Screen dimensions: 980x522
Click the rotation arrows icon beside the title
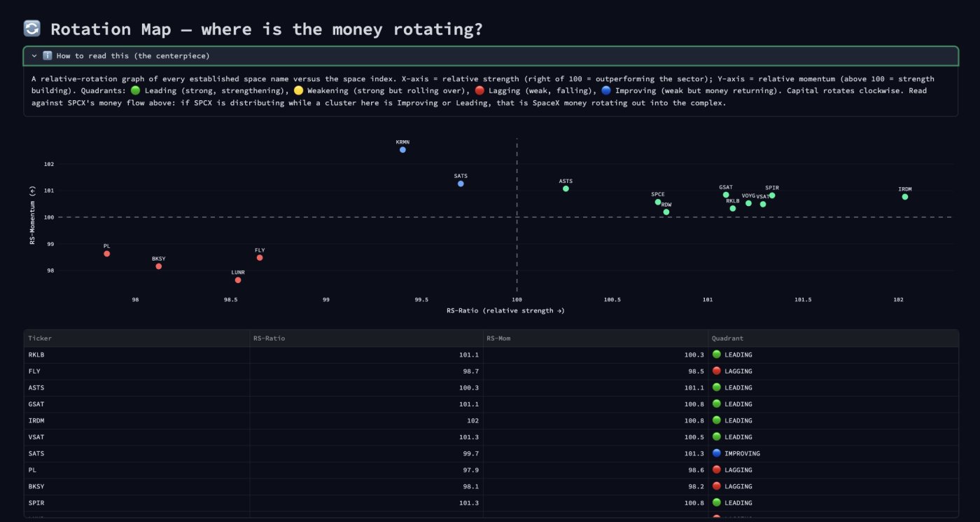coord(32,29)
